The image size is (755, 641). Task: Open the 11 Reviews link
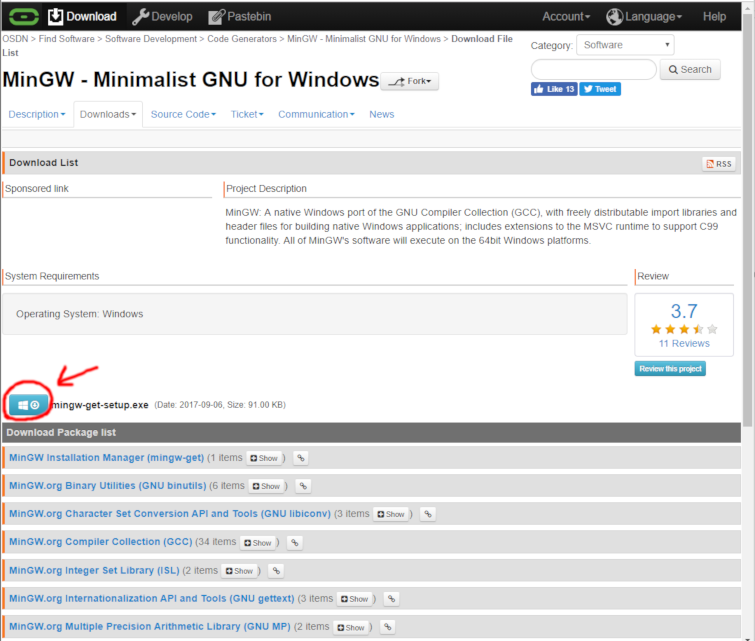(684, 343)
